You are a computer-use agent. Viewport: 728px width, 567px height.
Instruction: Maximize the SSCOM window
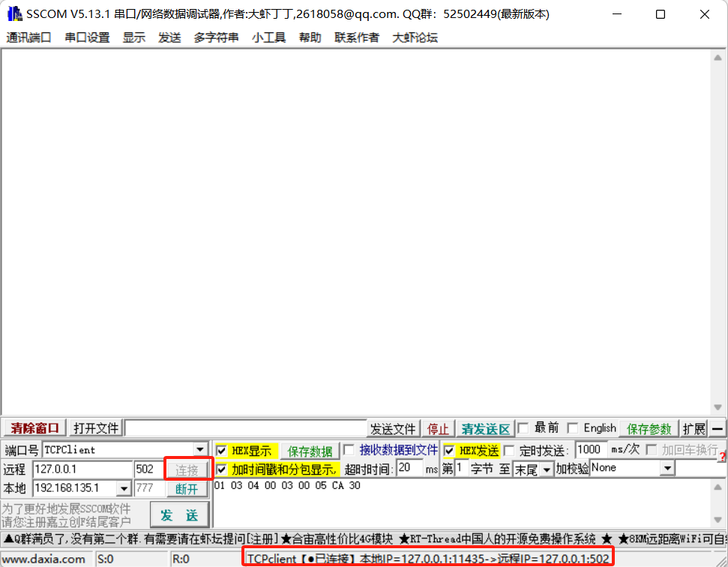pyautogui.click(x=661, y=14)
